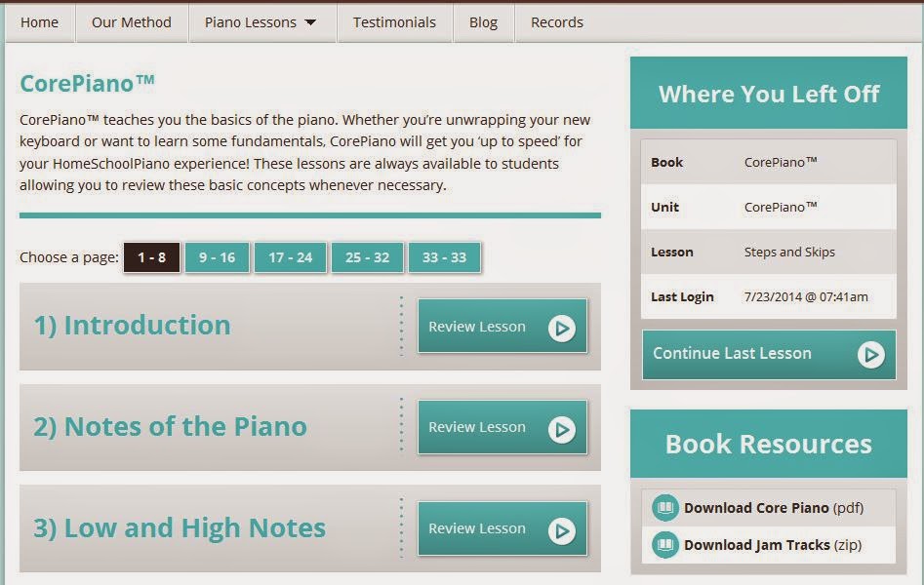
Task: Switch to the Testimonials tab
Action: (394, 20)
